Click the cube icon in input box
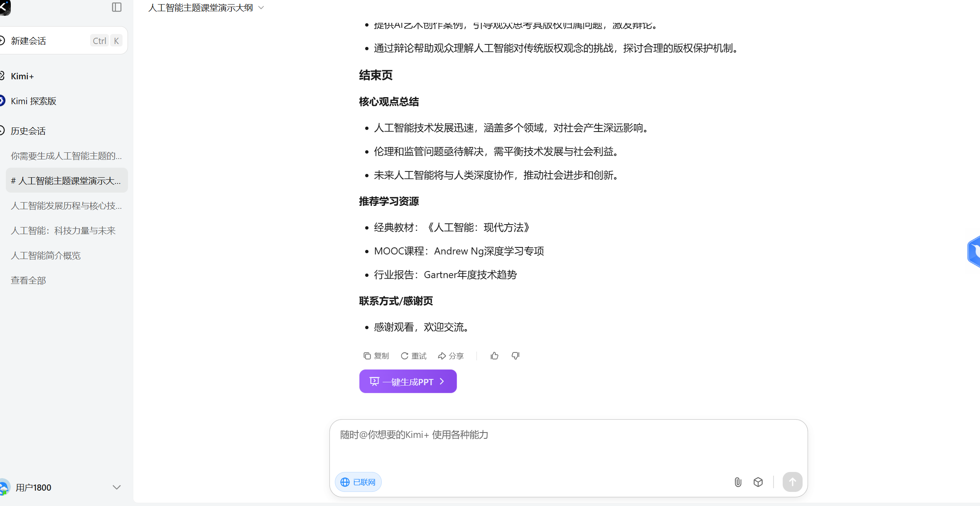The width and height of the screenshot is (980, 506). point(758,482)
